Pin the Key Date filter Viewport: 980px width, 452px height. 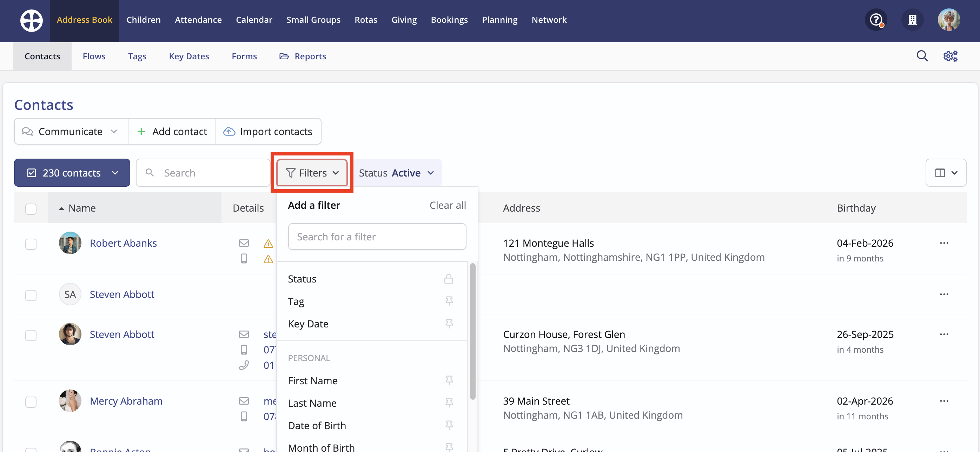click(x=449, y=324)
